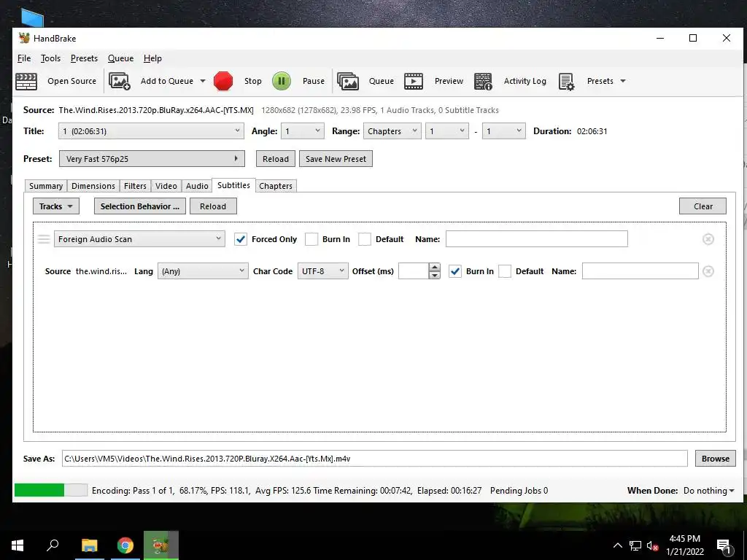Open the Queue menu in menu bar

tap(120, 58)
